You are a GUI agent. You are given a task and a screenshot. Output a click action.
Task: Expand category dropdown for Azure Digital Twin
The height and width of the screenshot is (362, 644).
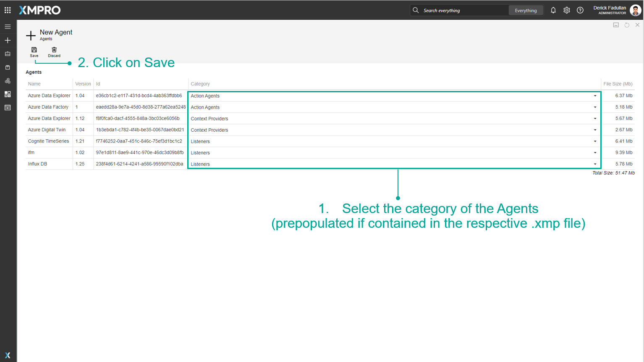595,130
